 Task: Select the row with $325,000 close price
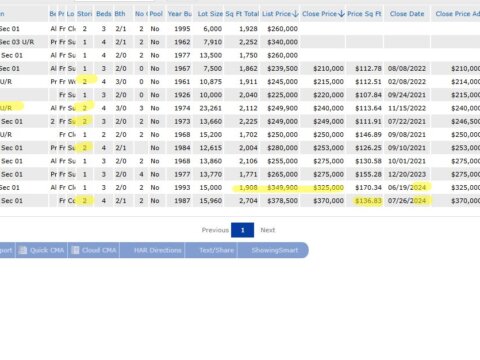click(x=240, y=188)
